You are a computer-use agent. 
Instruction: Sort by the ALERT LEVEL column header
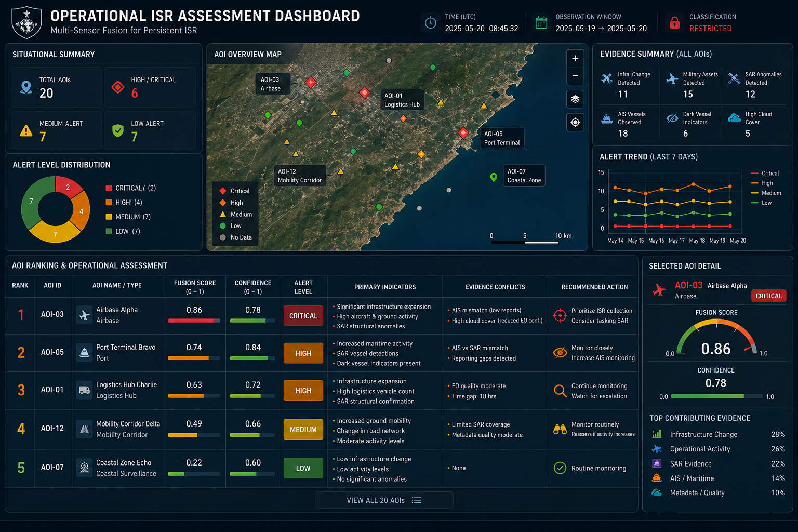pyautogui.click(x=303, y=287)
